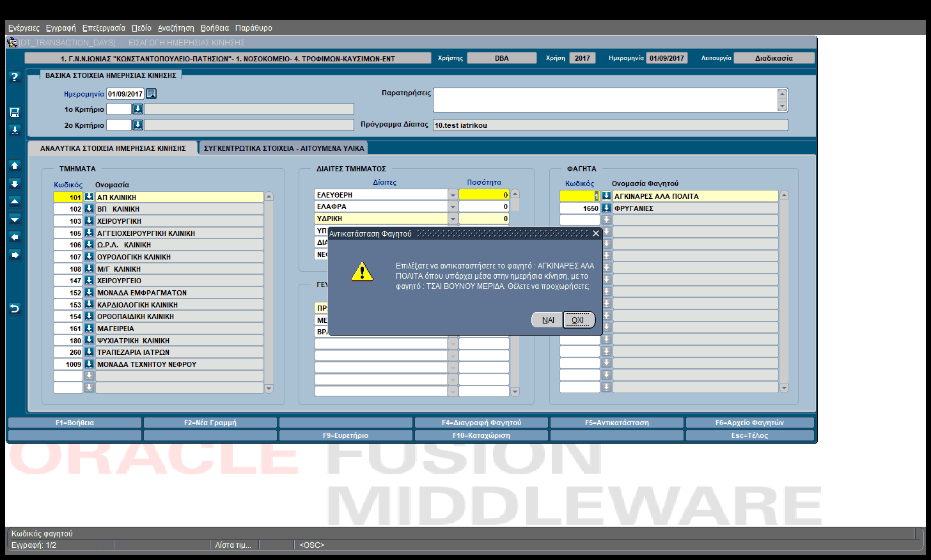Open the Επεξεργασία menu
This screenshot has width=931, height=560.
pos(104,28)
